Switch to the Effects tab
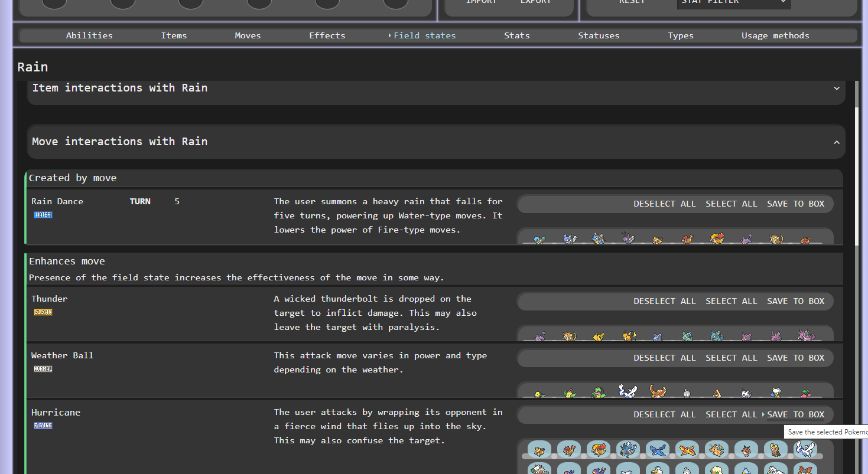Image resolution: width=868 pixels, height=474 pixels. click(327, 35)
